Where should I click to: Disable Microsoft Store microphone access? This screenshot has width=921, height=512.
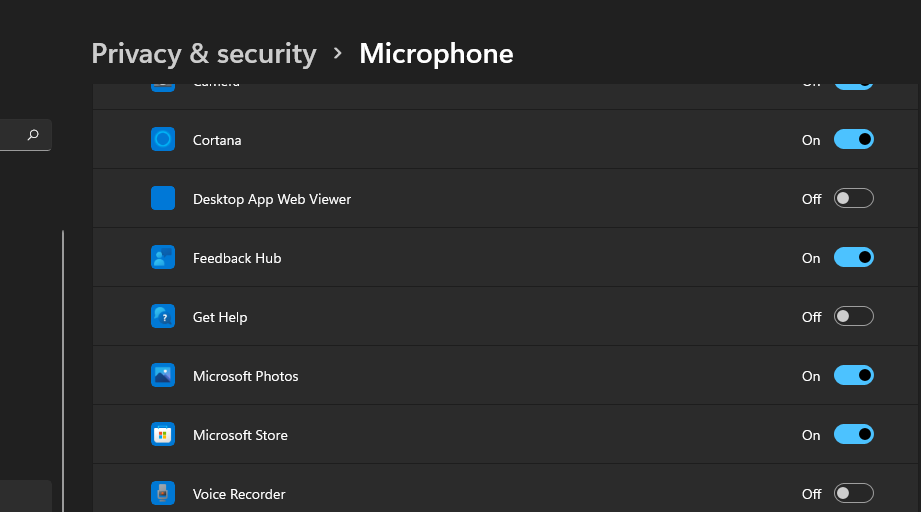tap(853, 435)
